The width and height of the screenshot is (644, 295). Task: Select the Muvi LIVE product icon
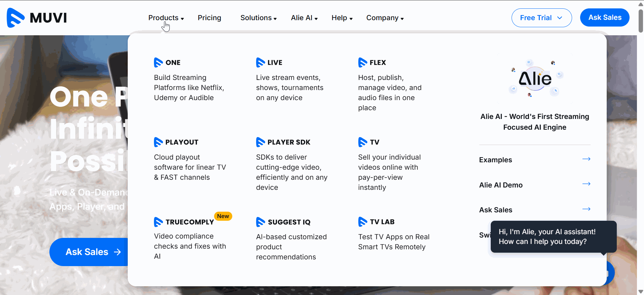coord(260,62)
